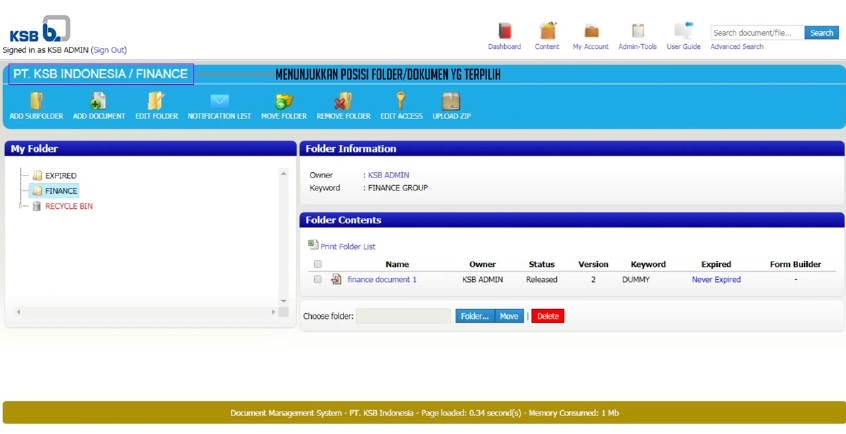Image resolution: width=846 pixels, height=434 pixels.
Task: Click Edit Folder icon
Action: coord(156,100)
